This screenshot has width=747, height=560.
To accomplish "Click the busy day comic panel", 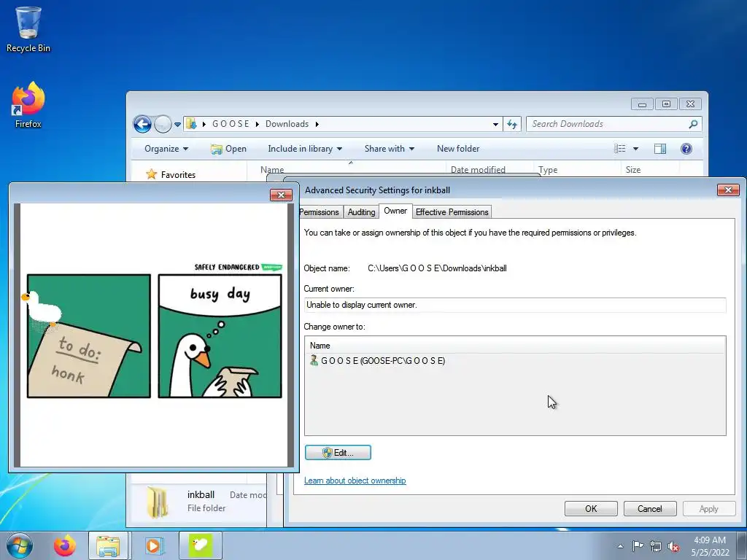I will pos(220,335).
